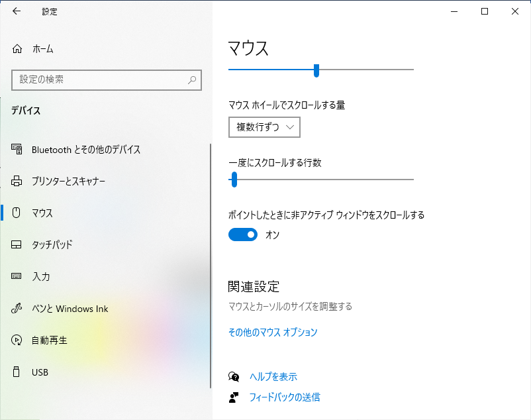This screenshot has width=531, height=420.
Task: Click the cursor speed slider handle
Action: [316, 70]
